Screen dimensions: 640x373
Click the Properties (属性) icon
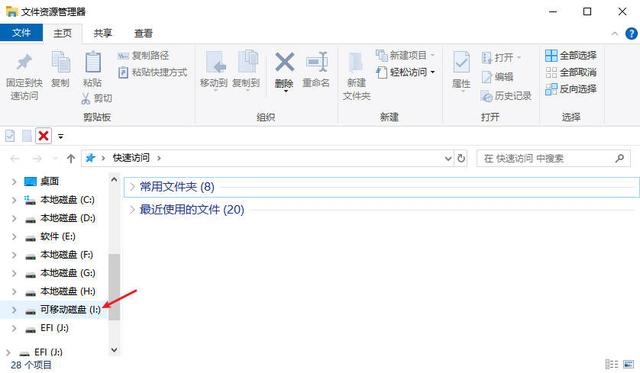click(462, 63)
